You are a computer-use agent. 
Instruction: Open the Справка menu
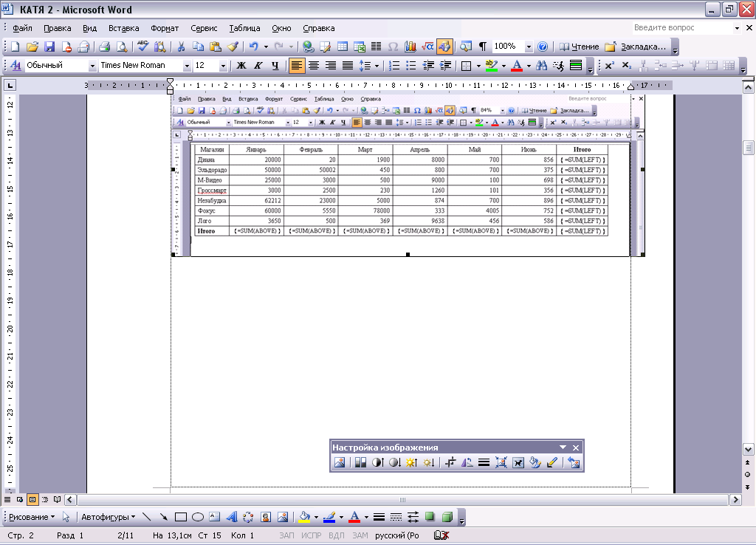click(319, 29)
